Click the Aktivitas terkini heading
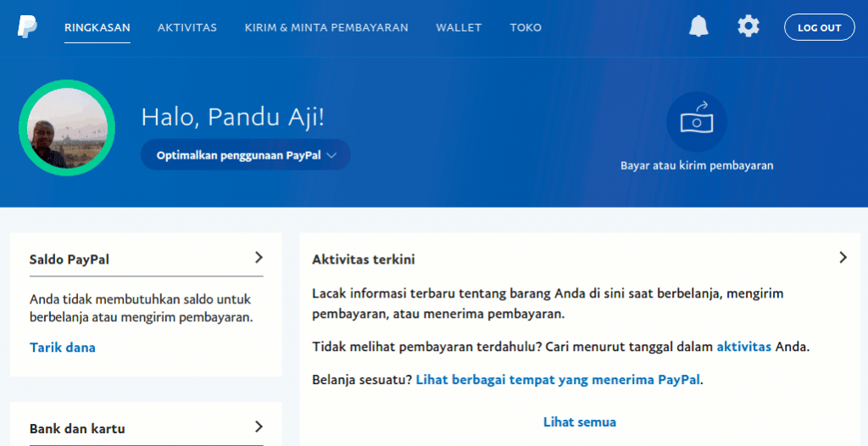Screen dimensions: 868x446 364,259
